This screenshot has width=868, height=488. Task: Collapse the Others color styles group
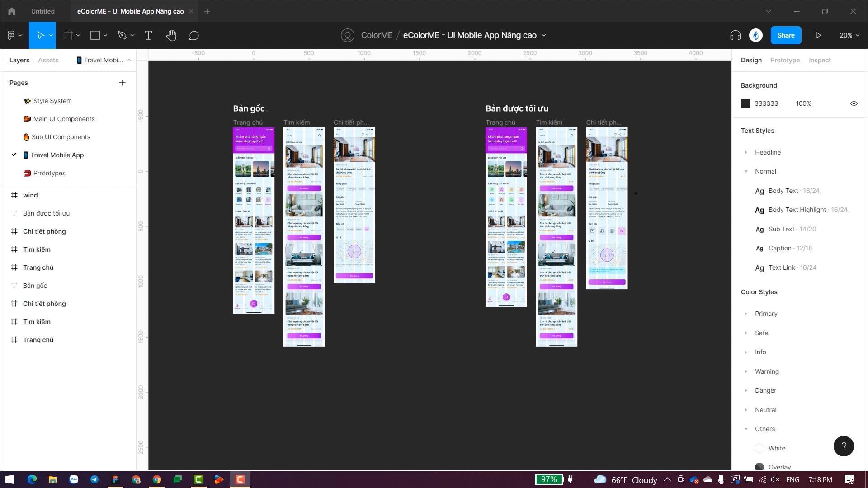pos(746,429)
